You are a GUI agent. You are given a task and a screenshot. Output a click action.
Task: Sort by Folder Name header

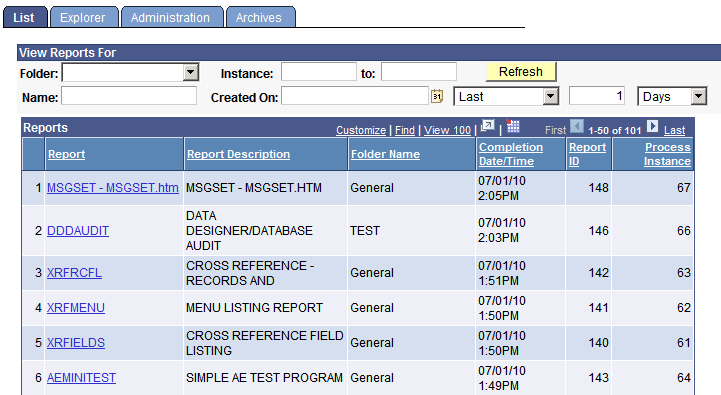(x=385, y=154)
